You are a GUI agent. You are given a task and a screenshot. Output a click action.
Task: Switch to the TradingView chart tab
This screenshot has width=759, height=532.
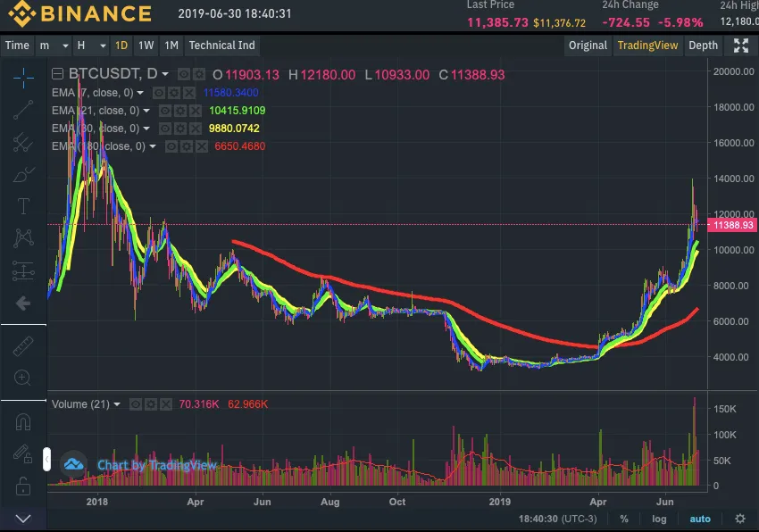coord(647,46)
